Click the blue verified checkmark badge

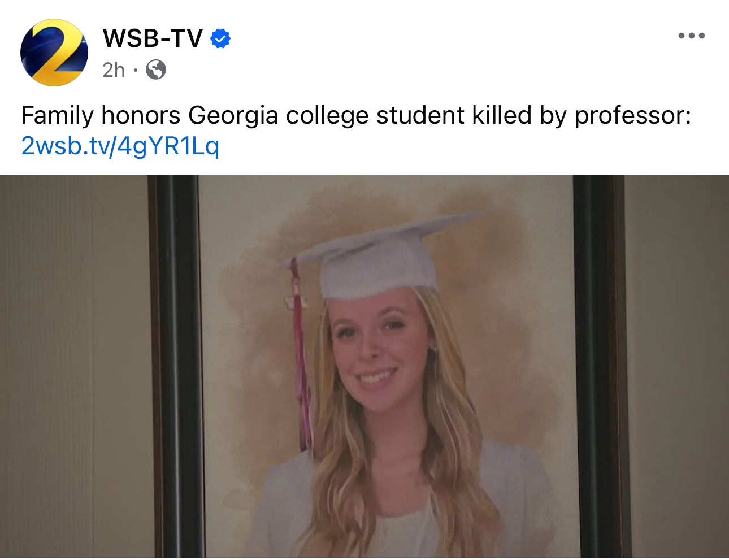point(220,38)
